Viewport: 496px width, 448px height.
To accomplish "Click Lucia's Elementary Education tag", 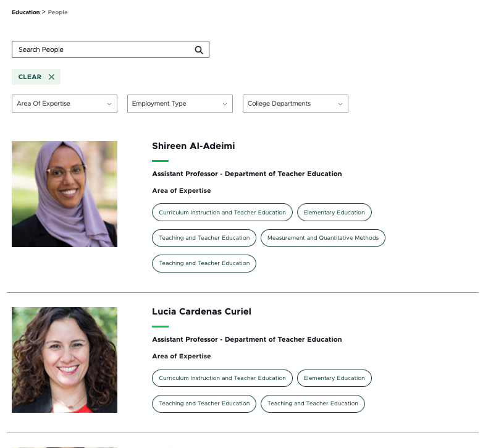I will pyautogui.click(x=334, y=378).
